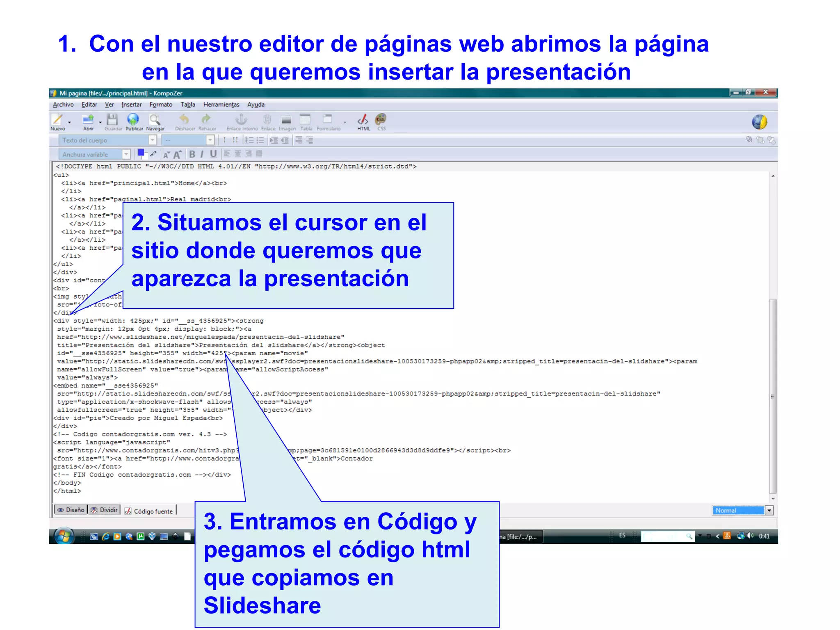Click the align right icon

(x=248, y=154)
